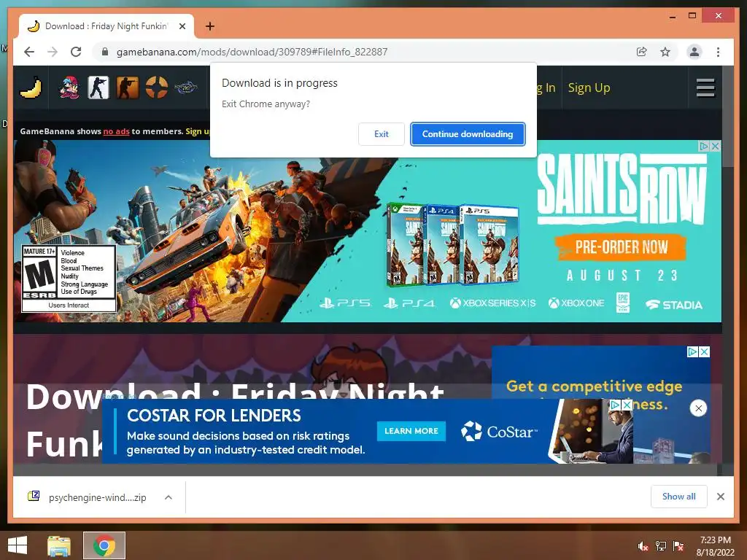Screen dimensions: 747x560
Task: Open the Chrome profile avatar
Action: point(694,52)
